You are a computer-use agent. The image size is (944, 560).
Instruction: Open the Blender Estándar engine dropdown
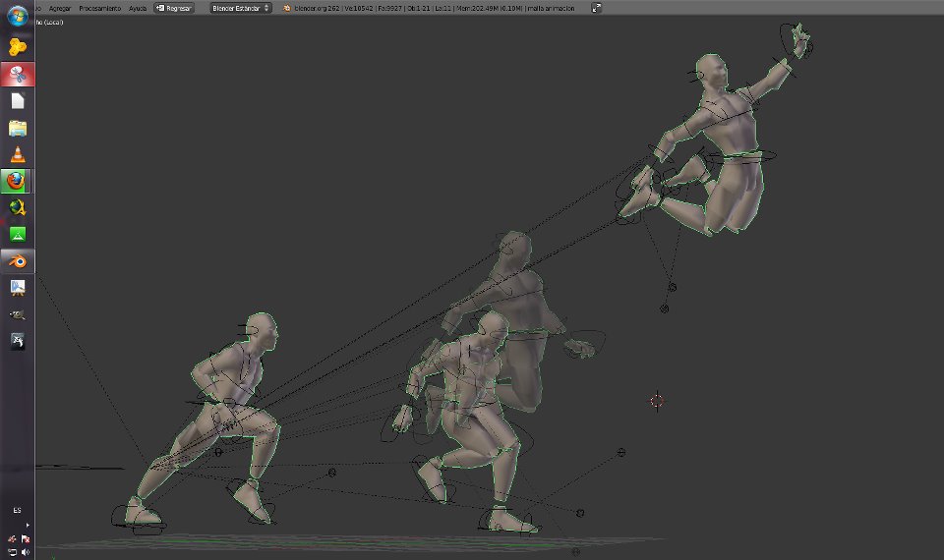pyautogui.click(x=241, y=8)
